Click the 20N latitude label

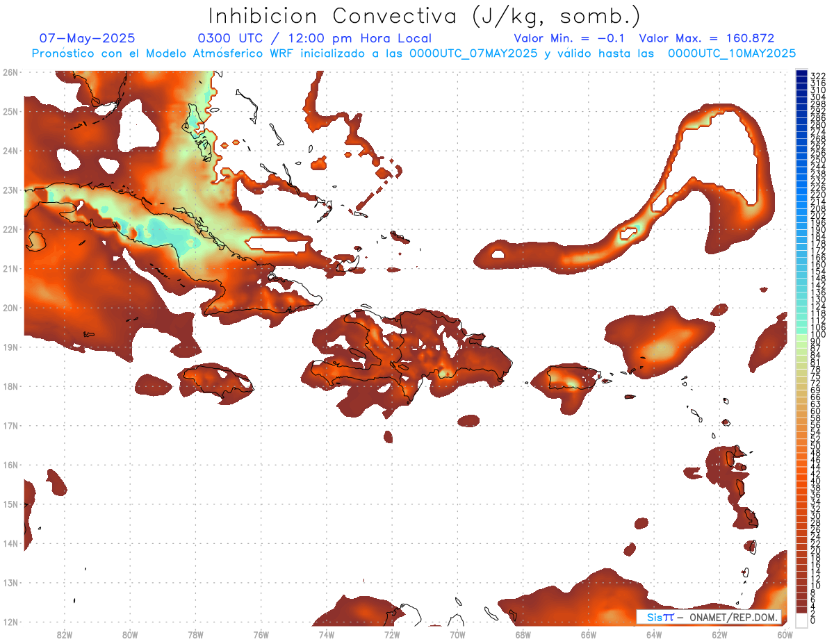10,308
